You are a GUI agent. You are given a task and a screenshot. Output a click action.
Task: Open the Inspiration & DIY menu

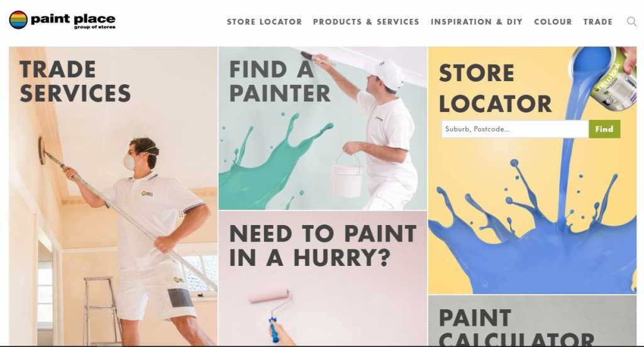pos(477,22)
